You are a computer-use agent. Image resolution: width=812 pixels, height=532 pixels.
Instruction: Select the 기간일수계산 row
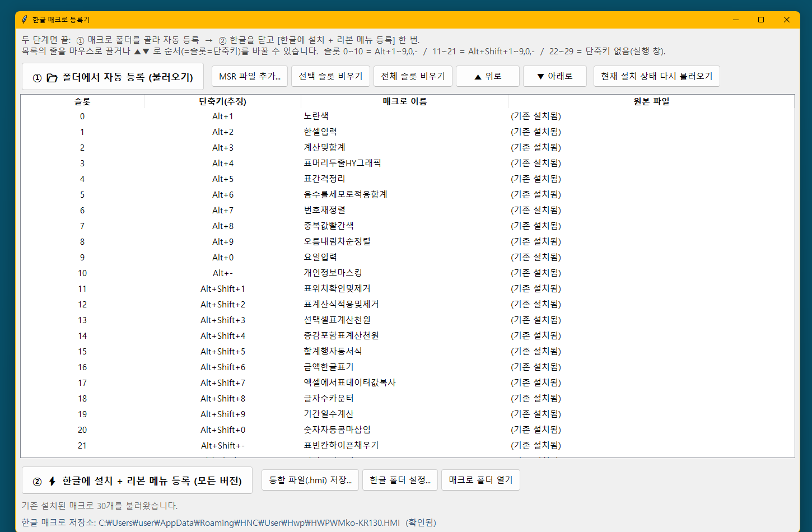[x=408, y=414]
